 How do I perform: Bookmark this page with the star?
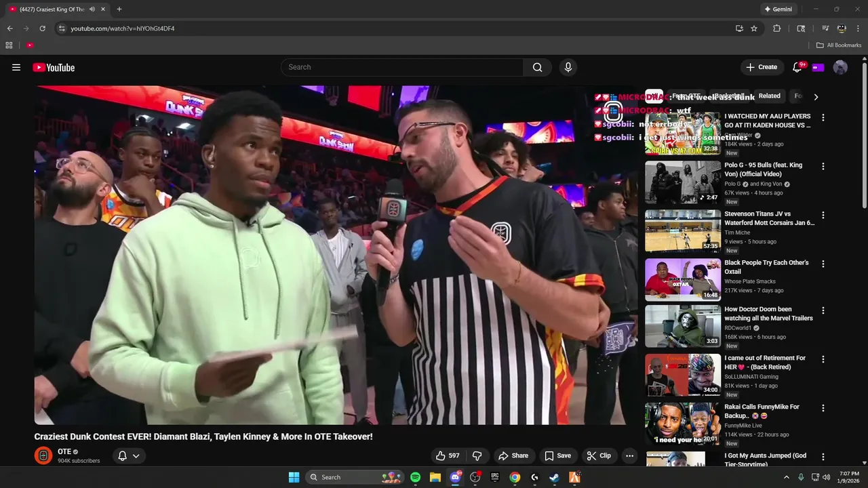point(754,28)
